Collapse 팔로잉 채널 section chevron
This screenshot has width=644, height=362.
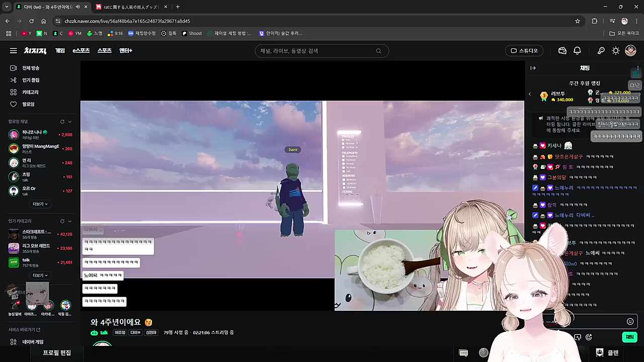pos(70,122)
